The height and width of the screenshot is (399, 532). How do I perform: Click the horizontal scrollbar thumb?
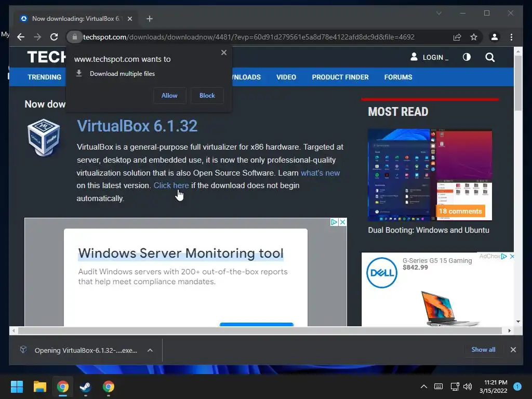point(260,330)
